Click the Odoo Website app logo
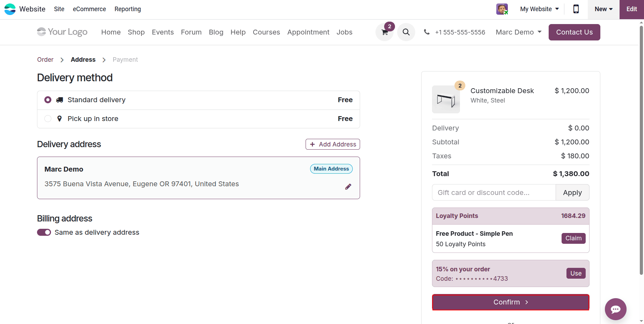The image size is (644, 324). (10, 9)
